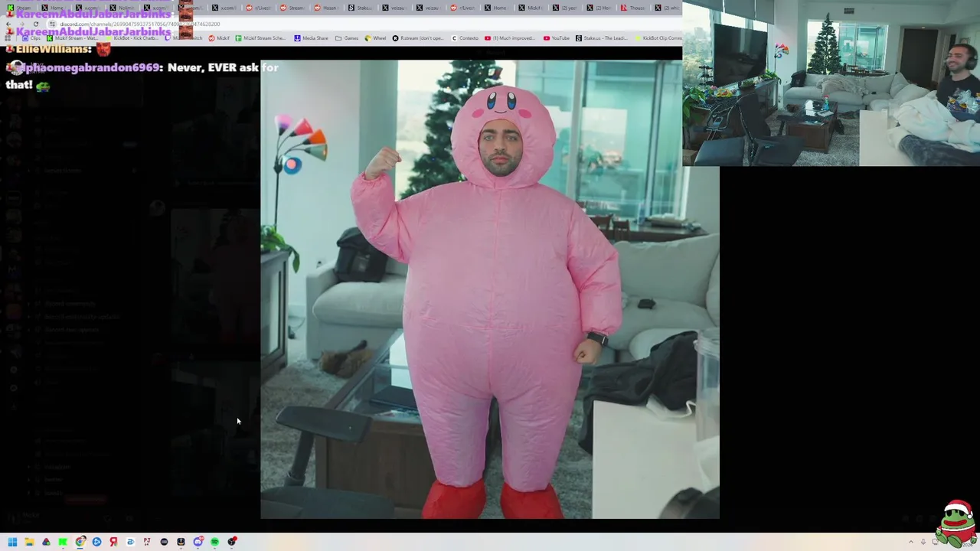
Task: Open the (1) Much improved... bookmark
Action: click(511, 38)
